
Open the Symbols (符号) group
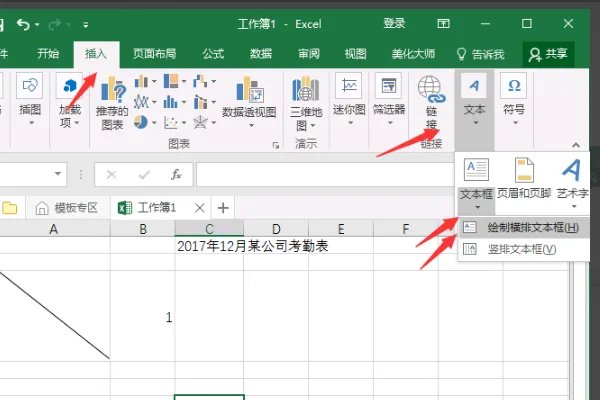514,99
